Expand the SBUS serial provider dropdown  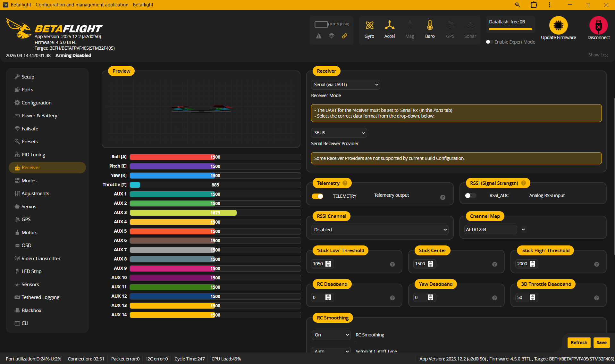coord(339,133)
